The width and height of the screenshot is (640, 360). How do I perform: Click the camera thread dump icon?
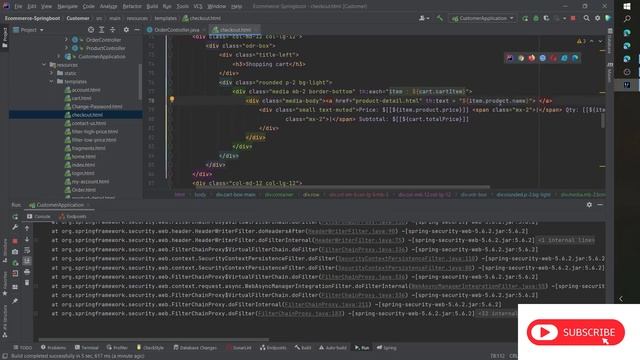coord(15,251)
